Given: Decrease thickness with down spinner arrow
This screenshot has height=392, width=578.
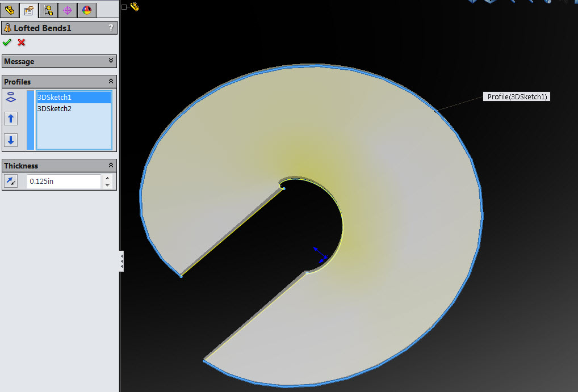Looking at the screenshot, I should click(x=107, y=184).
